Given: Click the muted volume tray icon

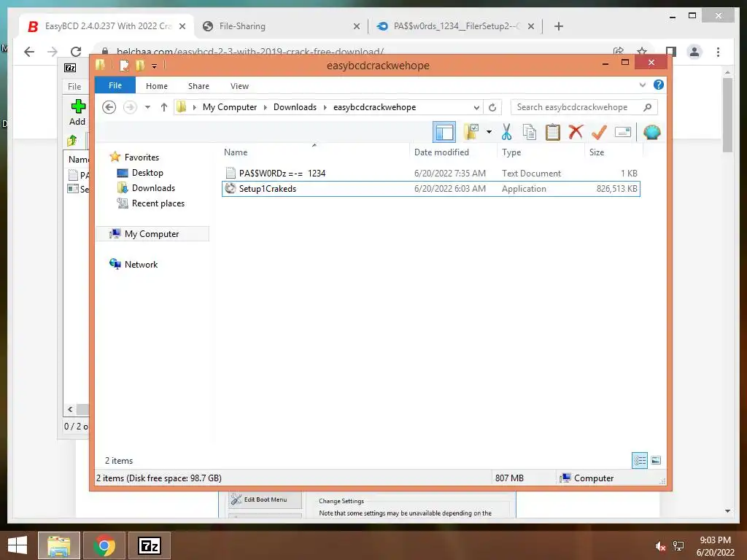Looking at the screenshot, I should pos(660,546).
